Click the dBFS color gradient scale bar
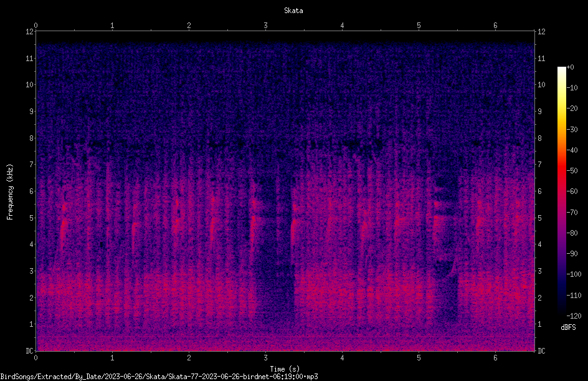The image size is (588, 381). coord(562,191)
